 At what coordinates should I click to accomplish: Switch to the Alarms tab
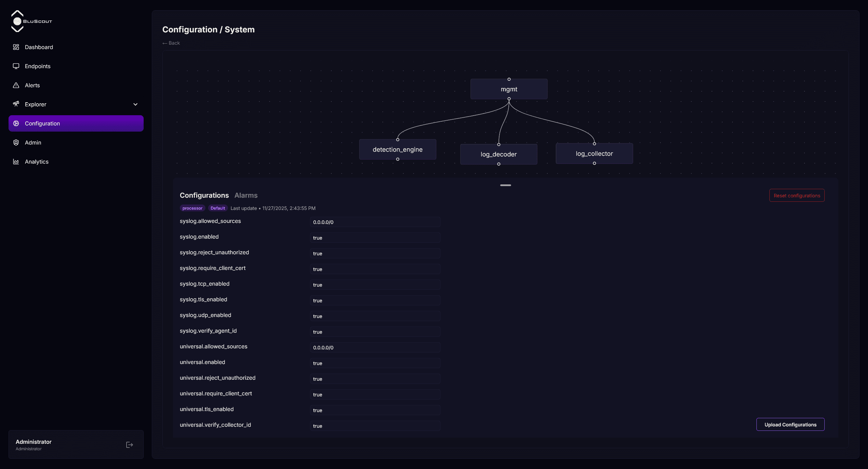pos(246,195)
